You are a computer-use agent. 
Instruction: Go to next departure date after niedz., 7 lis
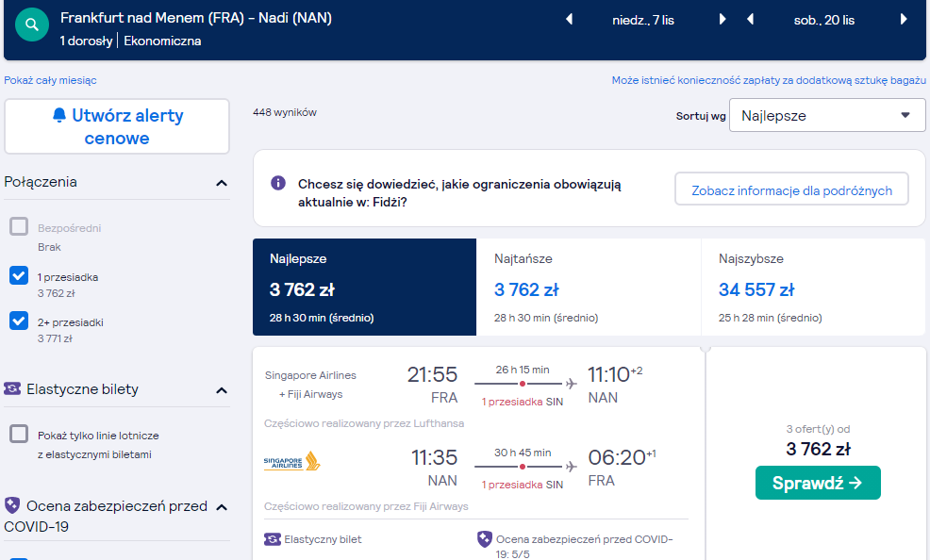pos(722,20)
